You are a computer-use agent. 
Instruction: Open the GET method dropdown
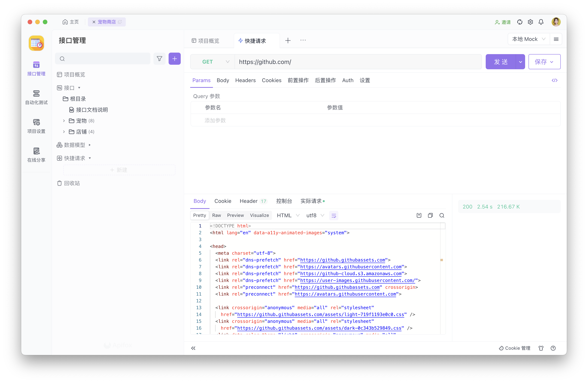pyautogui.click(x=213, y=62)
